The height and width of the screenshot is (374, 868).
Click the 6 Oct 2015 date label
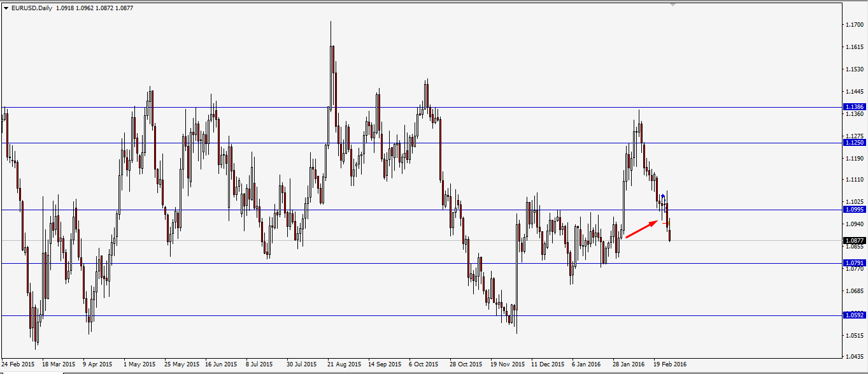click(x=423, y=364)
